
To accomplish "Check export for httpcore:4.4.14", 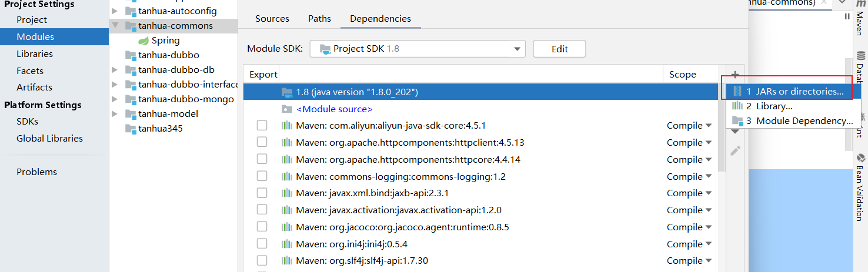I will [262, 159].
